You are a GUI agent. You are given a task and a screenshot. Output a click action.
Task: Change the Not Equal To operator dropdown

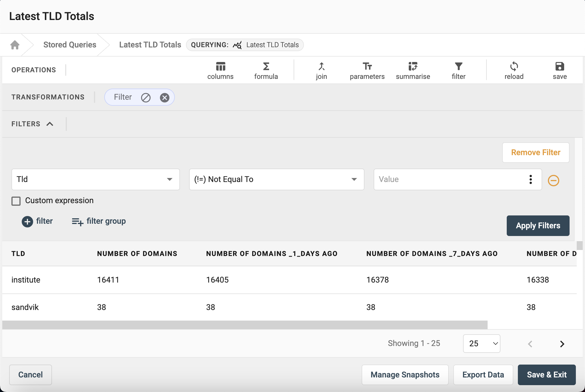point(277,179)
